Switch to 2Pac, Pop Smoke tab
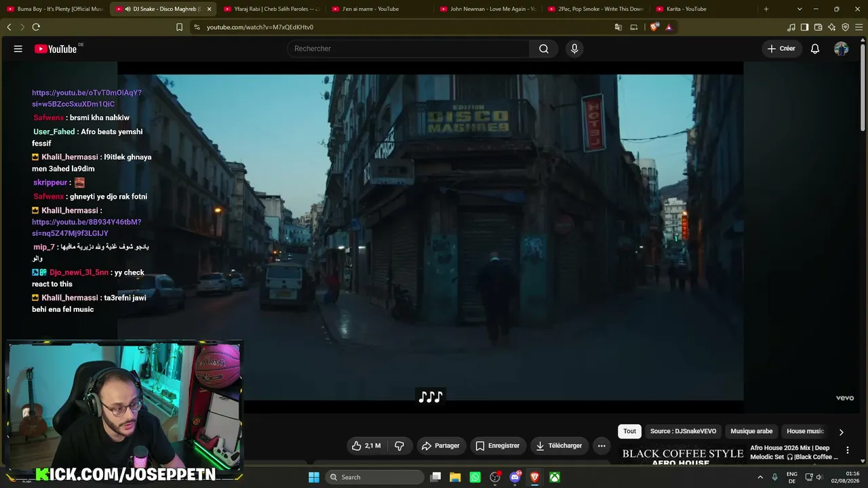The image size is (868, 488). point(597,9)
